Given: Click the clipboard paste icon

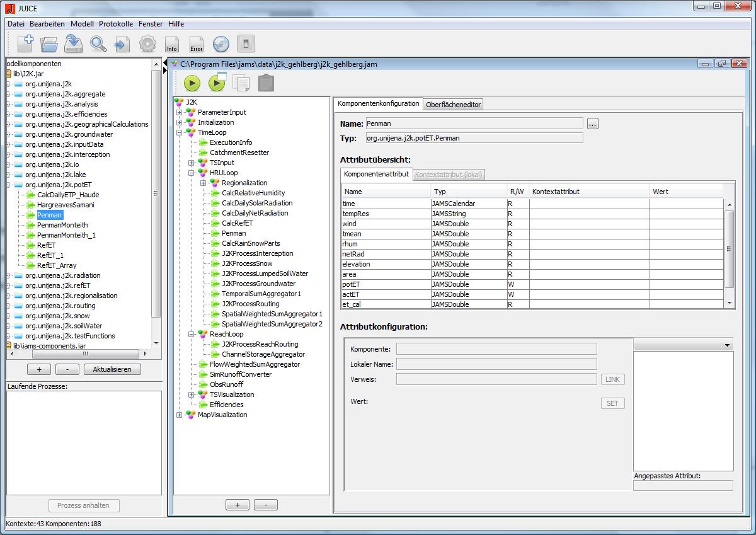Looking at the screenshot, I should click(x=266, y=83).
